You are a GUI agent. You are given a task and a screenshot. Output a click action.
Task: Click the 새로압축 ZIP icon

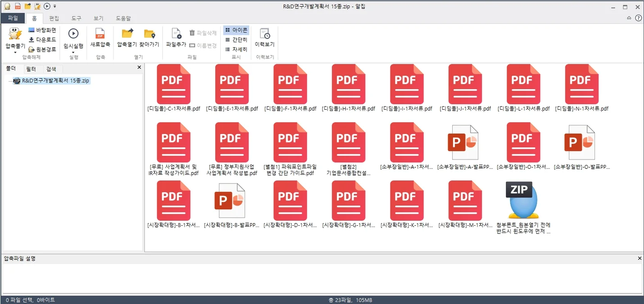point(100,34)
